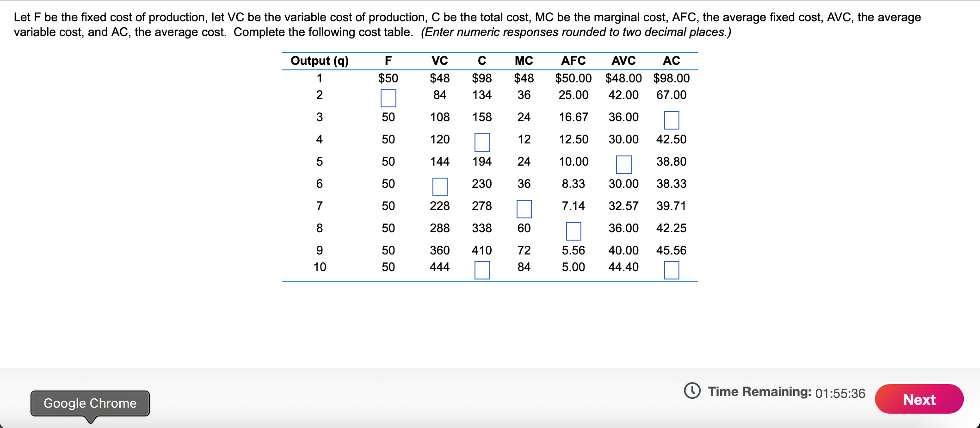
Task: Click the '39.71' AC value in row 7
Action: point(672,206)
